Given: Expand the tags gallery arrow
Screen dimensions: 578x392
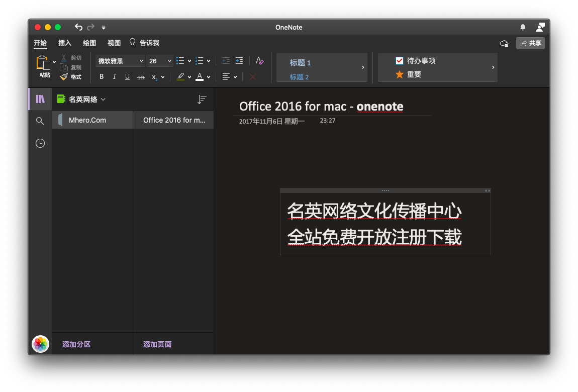Looking at the screenshot, I should click(493, 67).
